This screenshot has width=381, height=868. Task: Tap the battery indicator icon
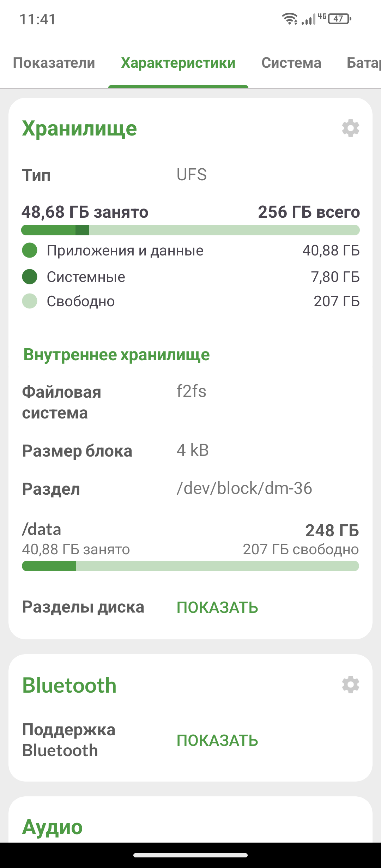tap(340, 19)
